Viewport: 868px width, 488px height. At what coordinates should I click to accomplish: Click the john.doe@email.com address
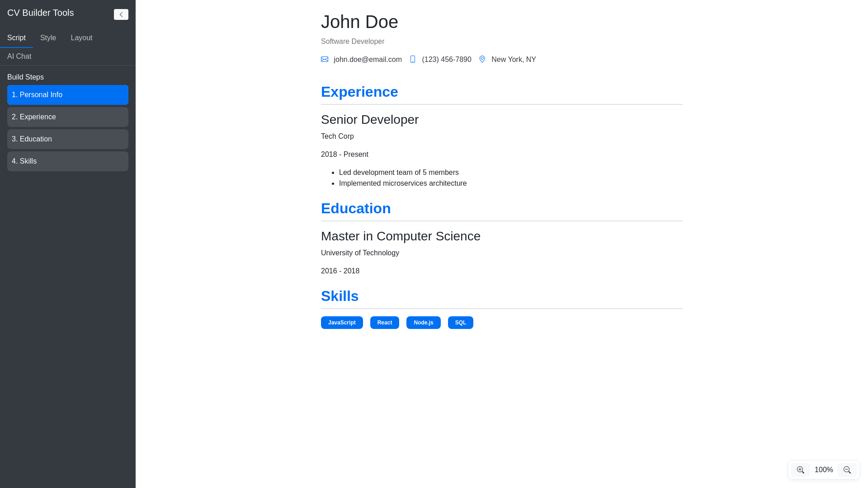368,60
